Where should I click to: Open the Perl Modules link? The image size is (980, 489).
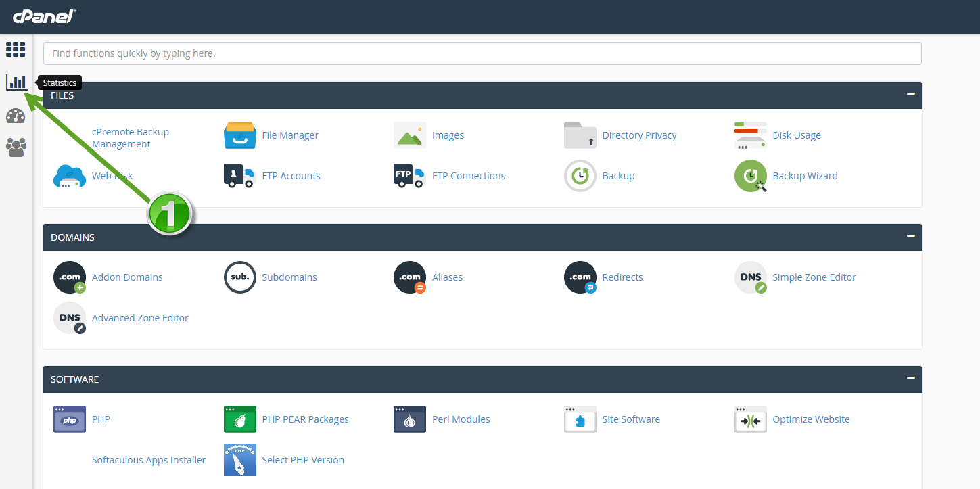tap(461, 419)
